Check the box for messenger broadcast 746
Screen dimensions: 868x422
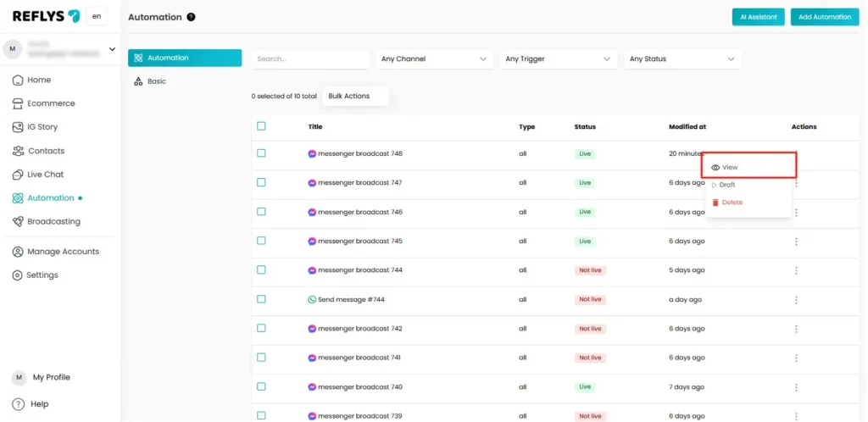click(261, 211)
